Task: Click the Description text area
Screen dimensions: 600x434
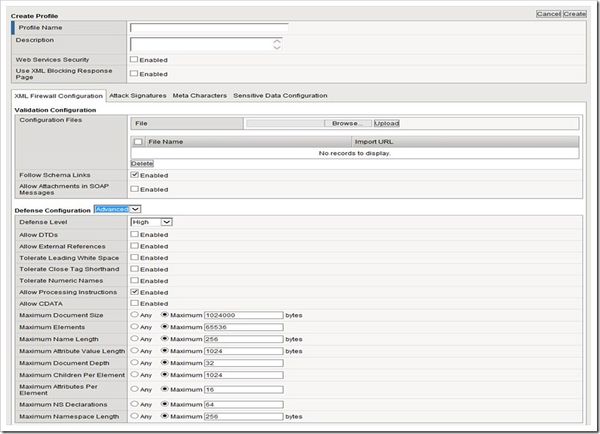Action: [200, 44]
